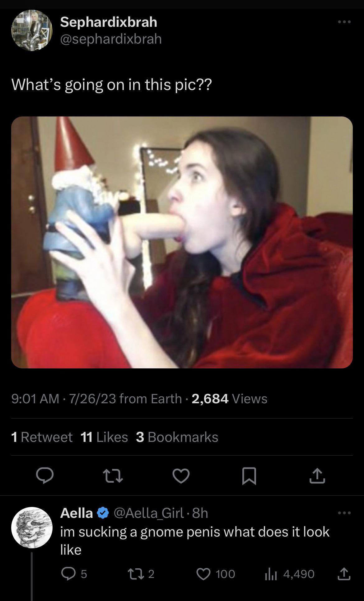This screenshot has width=364, height=601.
Task: Open Sephardixbrah's profile avatar
Action: pyautogui.click(x=32, y=30)
